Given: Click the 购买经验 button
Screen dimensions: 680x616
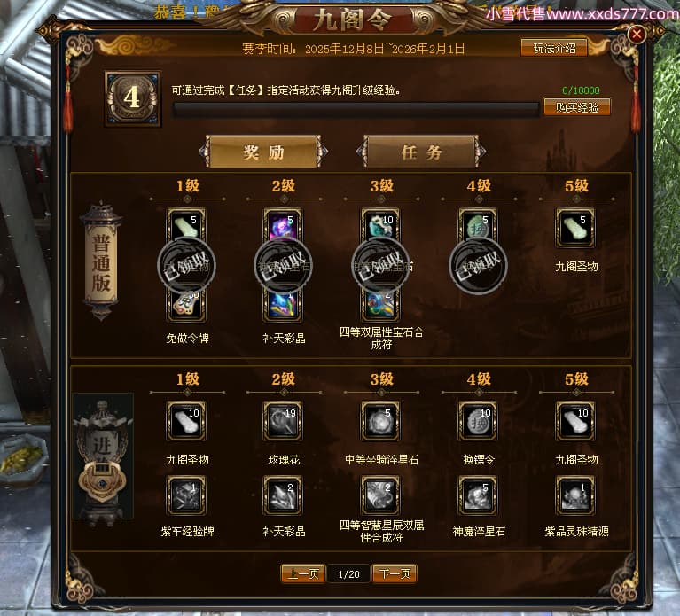Looking at the screenshot, I should point(577,107).
